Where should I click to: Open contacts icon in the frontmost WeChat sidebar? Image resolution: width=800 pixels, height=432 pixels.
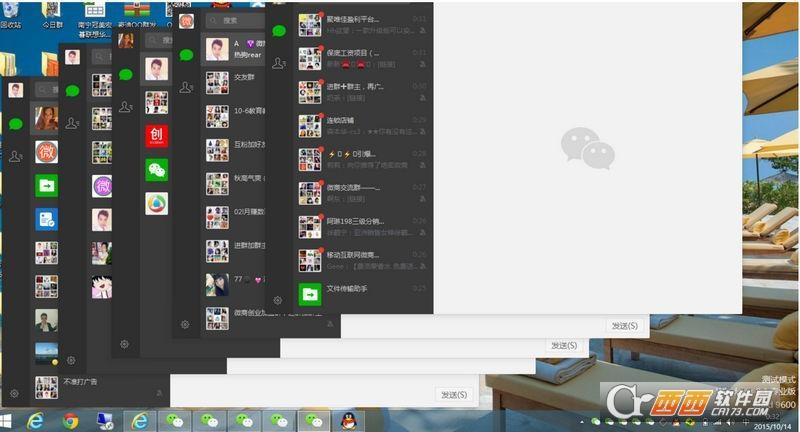click(x=279, y=63)
